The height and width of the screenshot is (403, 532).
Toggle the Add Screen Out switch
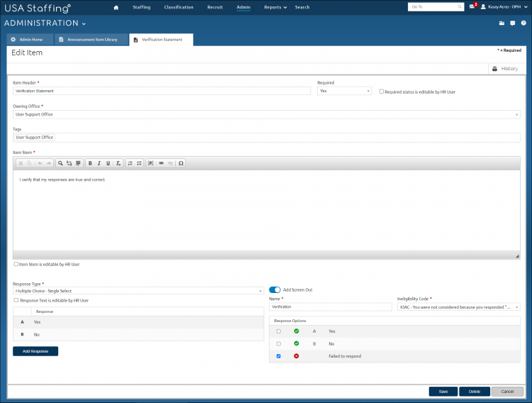pyautogui.click(x=275, y=289)
